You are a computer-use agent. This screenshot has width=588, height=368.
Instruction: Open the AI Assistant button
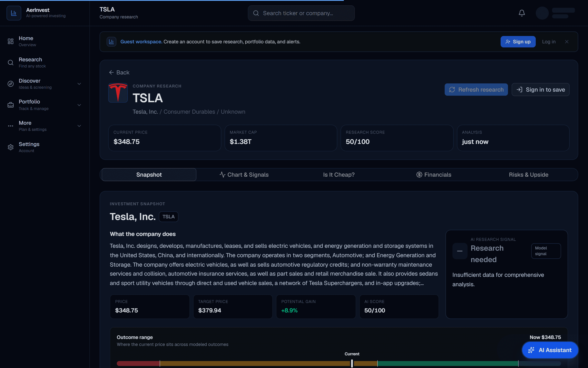(x=550, y=350)
